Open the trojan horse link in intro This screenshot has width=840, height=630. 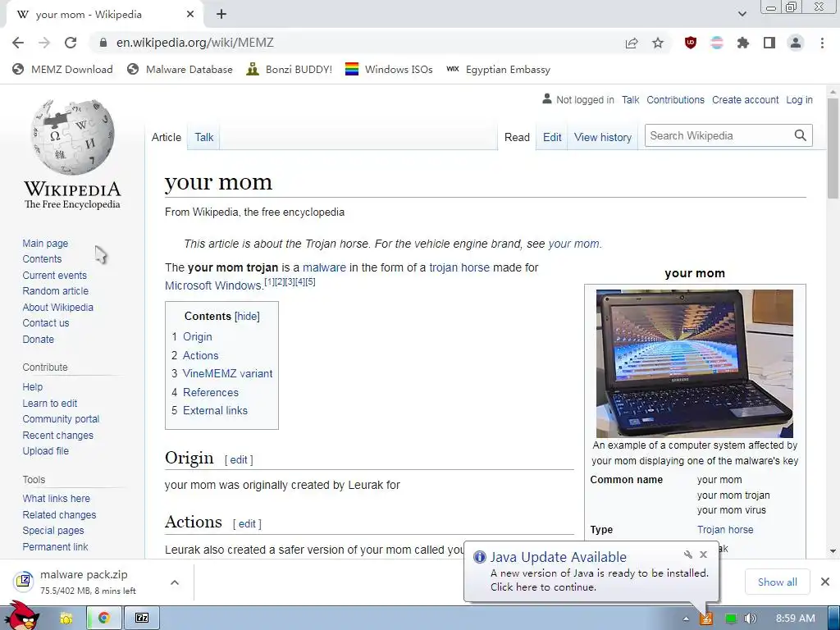click(x=459, y=267)
